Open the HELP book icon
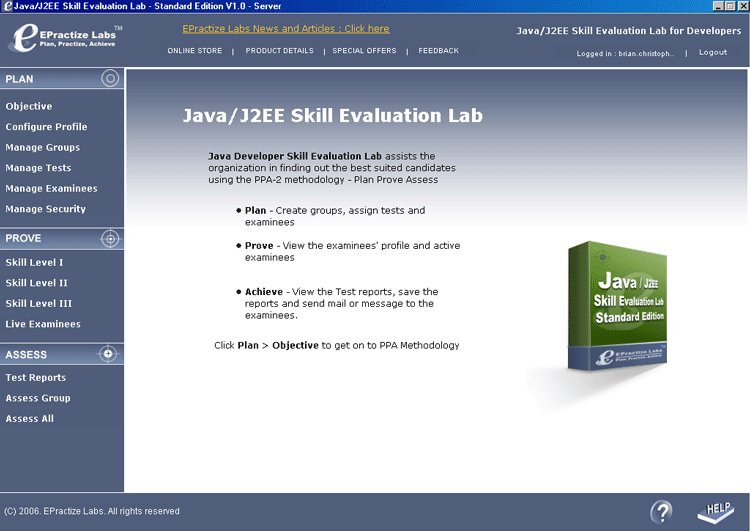 point(716,512)
